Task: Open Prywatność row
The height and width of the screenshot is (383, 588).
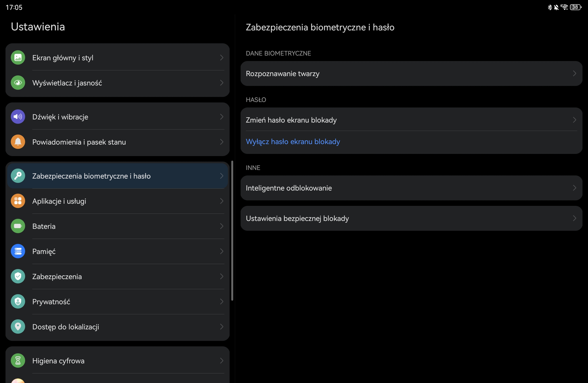Action: point(117,301)
